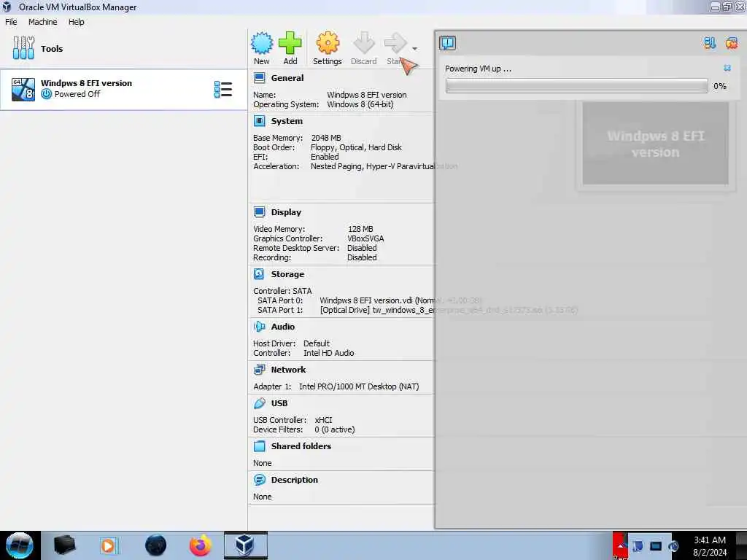Viewport: 747px width, 560px height.
Task: Click the 128 MB video memory value
Action: pos(360,229)
